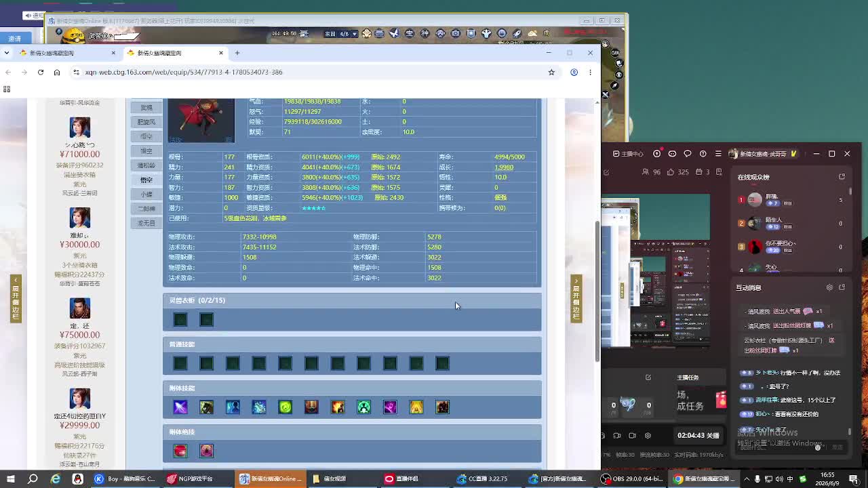Click the browser back arrow
The image size is (868, 488).
[x=7, y=72]
